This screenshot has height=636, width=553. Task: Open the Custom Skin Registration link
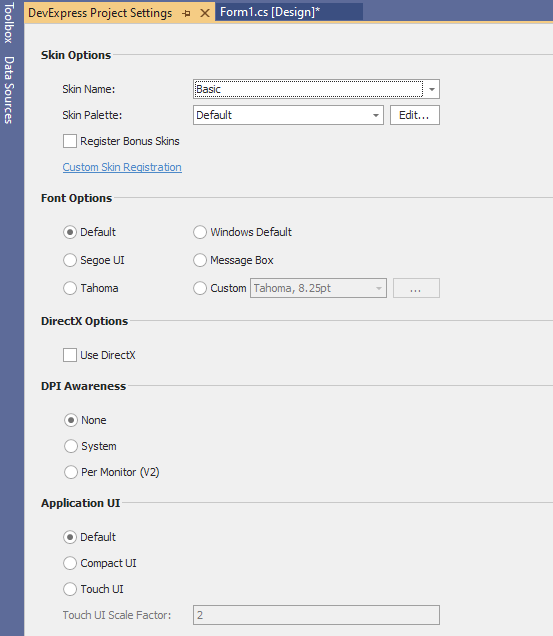pyautogui.click(x=122, y=167)
